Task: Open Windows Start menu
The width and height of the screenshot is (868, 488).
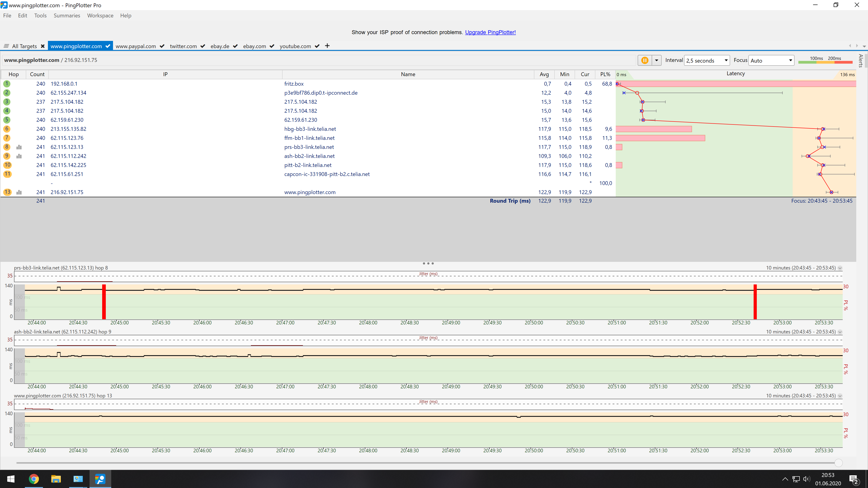Action: (11, 479)
